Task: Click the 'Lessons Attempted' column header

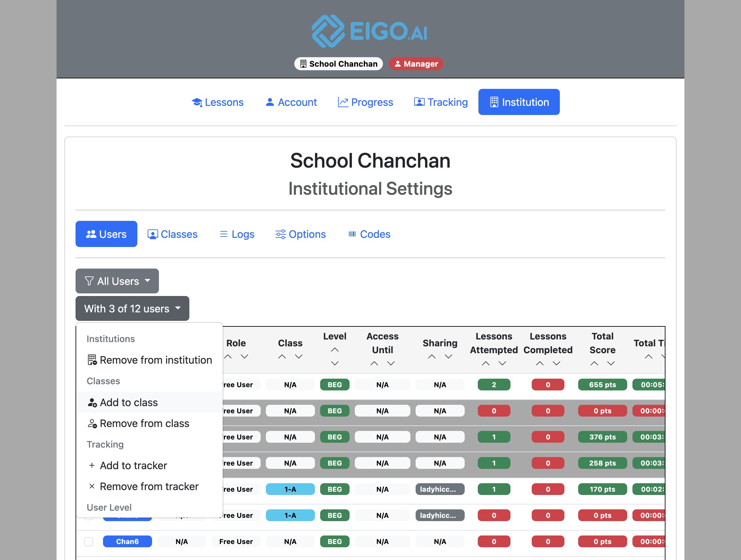Action: coord(494,343)
